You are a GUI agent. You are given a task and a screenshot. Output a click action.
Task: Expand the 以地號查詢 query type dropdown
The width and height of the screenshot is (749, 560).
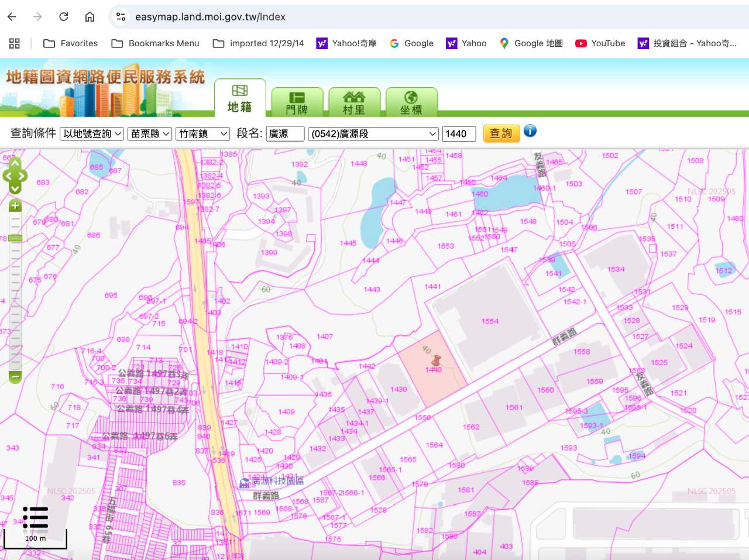92,134
